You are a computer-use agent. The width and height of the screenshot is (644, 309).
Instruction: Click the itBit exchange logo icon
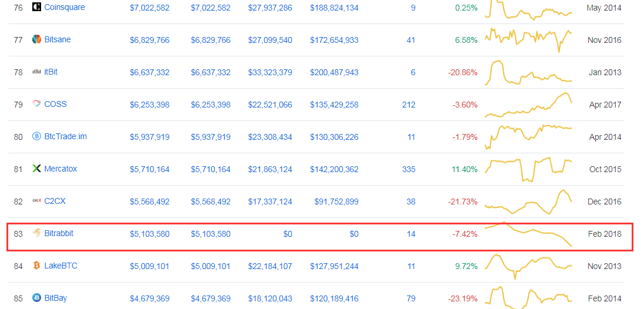36,72
